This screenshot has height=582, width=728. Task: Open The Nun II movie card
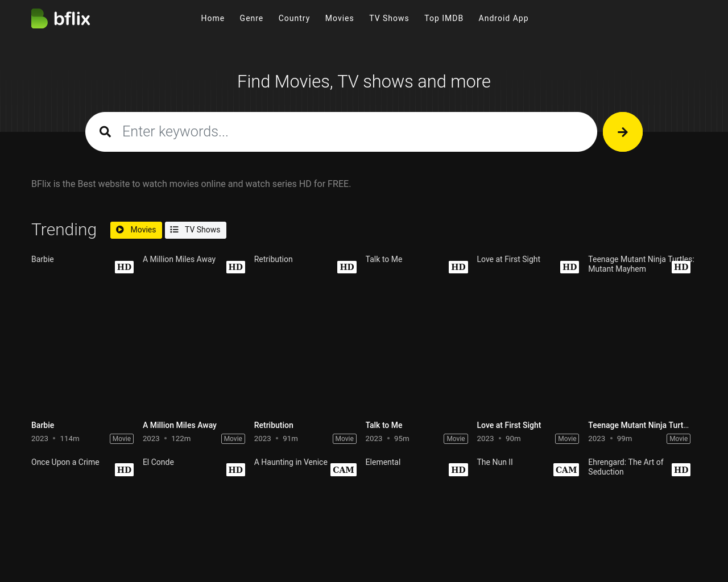(x=528, y=520)
